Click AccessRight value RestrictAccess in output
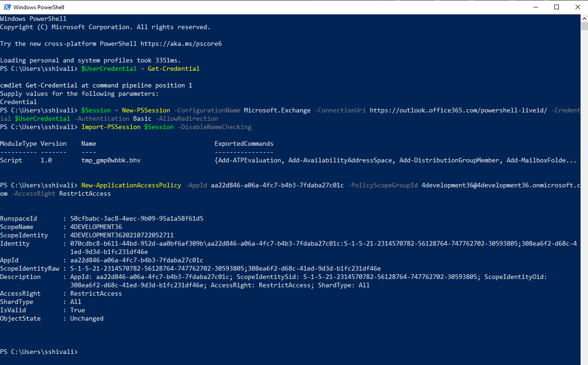Screen dimensions: 588x365 point(96,293)
